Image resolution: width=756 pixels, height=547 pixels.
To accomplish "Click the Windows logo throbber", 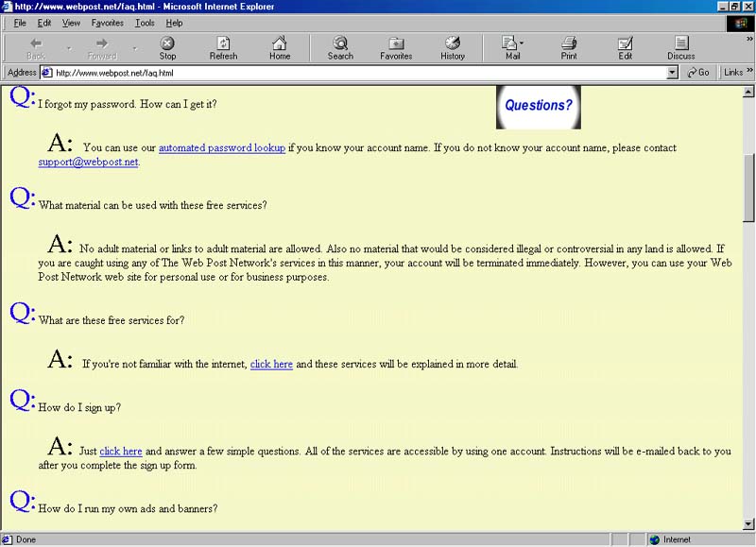I will 741,23.
